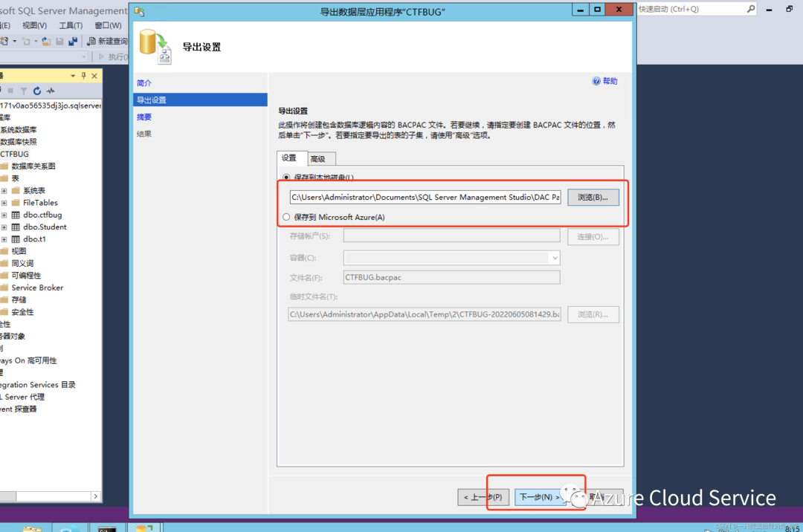Click the 执行 execute play icon
Image resolution: width=803 pixels, height=532 pixels.
click(101, 56)
